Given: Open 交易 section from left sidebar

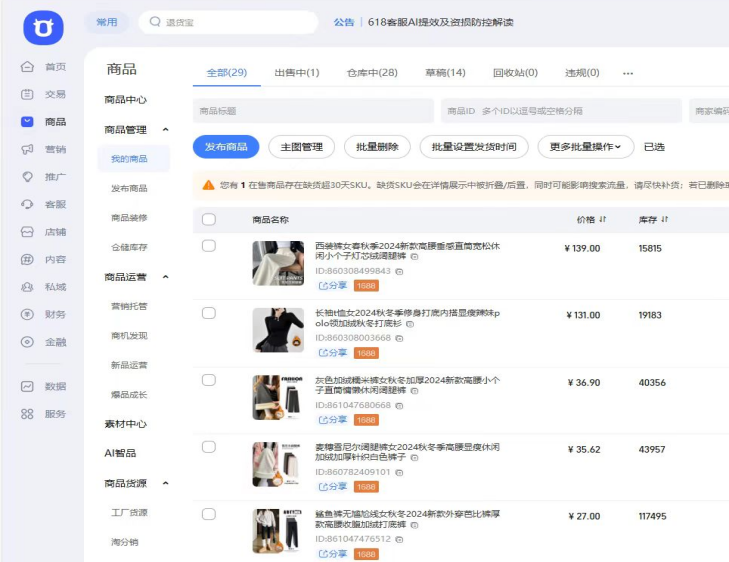Looking at the screenshot, I should pos(27,94).
